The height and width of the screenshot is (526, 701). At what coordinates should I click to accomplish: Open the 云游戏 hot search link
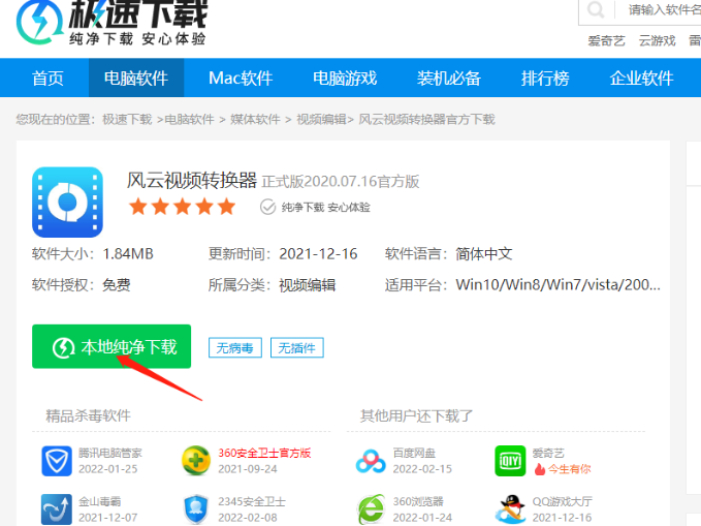pyautogui.click(x=657, y=41)
